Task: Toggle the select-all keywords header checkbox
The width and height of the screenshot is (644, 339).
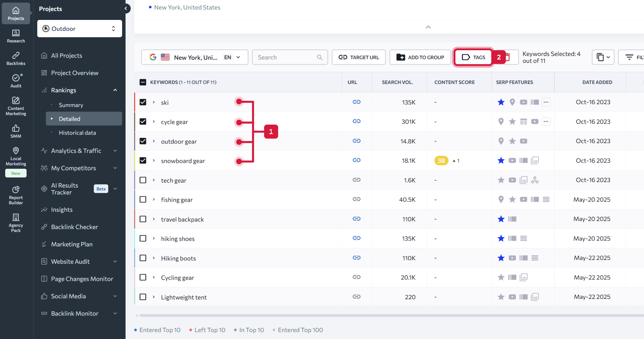Action: 143,82
